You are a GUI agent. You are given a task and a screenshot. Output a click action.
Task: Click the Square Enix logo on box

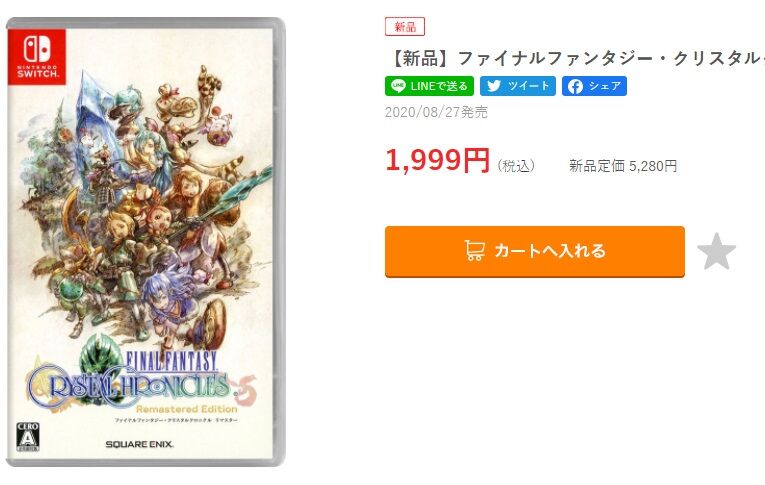(140, 444)
